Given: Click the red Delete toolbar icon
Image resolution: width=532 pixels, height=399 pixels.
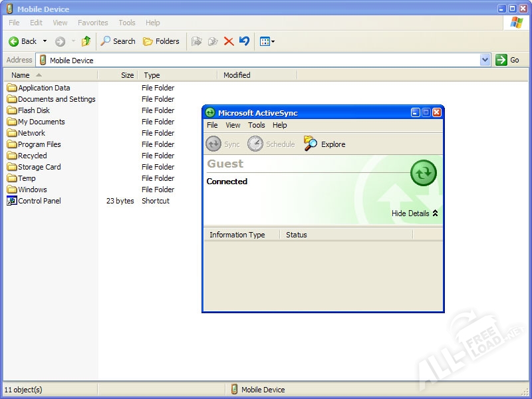Looking at the screenshot, I should point(229,41).
